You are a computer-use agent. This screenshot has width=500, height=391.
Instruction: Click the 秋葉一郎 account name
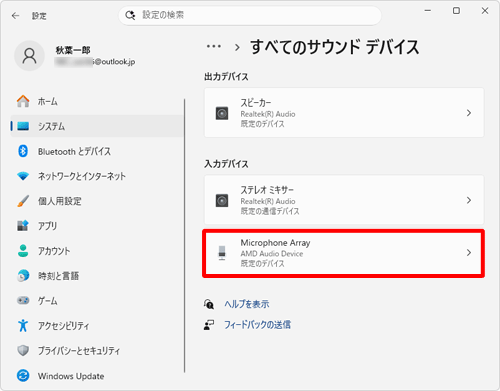73,50
